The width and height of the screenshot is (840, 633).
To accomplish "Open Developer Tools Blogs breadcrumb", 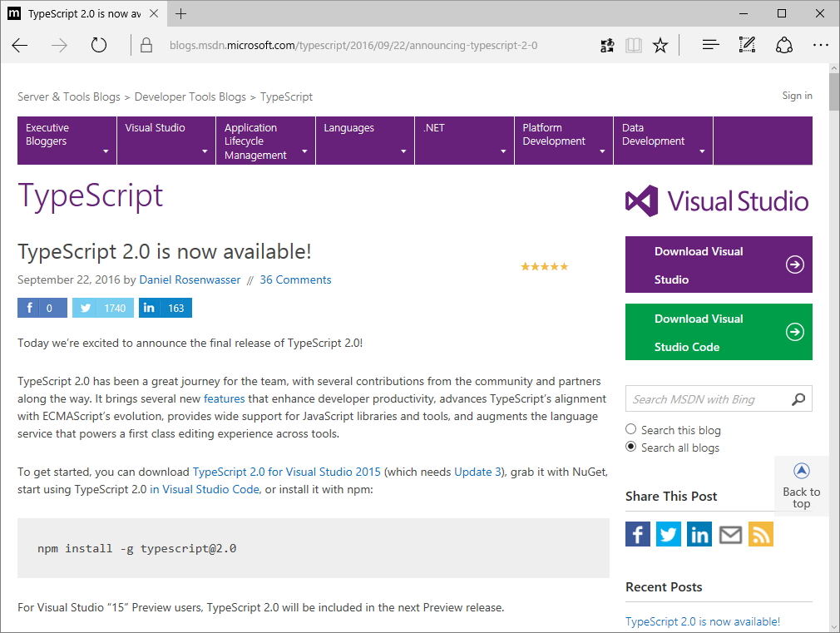I will pos(190,97).
